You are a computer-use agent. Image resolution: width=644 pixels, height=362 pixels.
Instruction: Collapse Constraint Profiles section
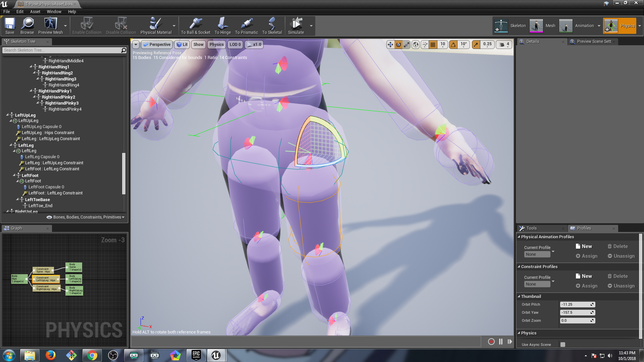[x=519, y=266]
